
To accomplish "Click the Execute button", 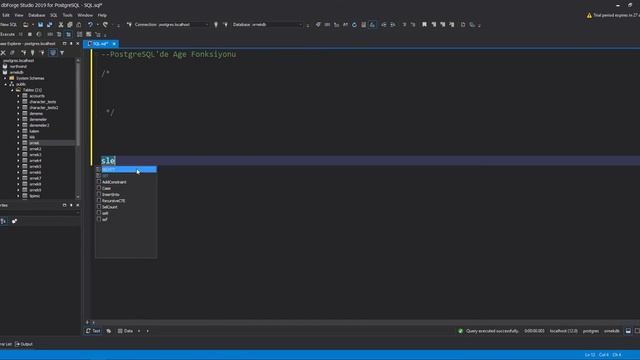I will point(7,34).
